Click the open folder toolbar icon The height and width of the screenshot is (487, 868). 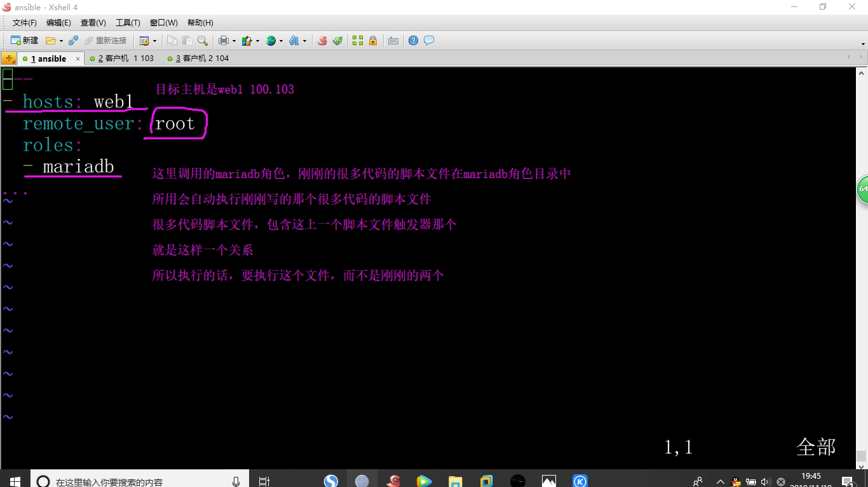coord(51,41)
